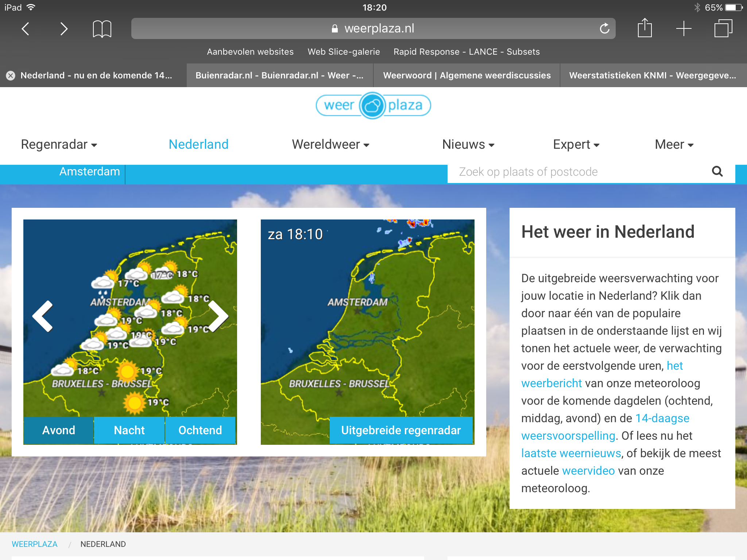The image size is (747, 560).
Task: Tap the Safari forward arrow
Action: (x=64, y=28)
